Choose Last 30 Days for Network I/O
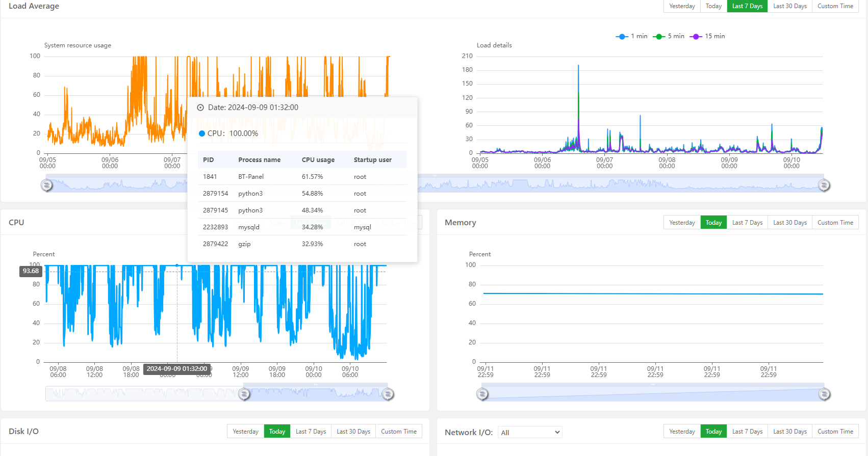The image size is (868, 456). coord(789,432)
